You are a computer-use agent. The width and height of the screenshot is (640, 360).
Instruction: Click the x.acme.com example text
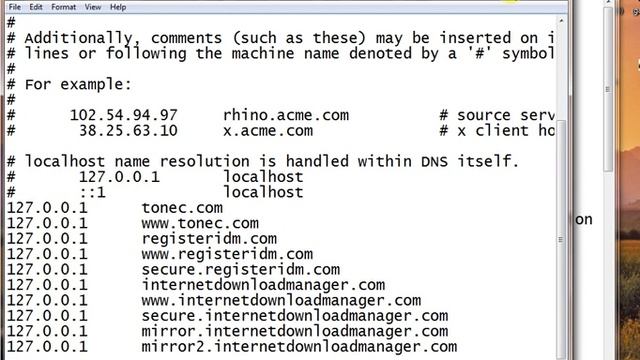click(268, 131)
